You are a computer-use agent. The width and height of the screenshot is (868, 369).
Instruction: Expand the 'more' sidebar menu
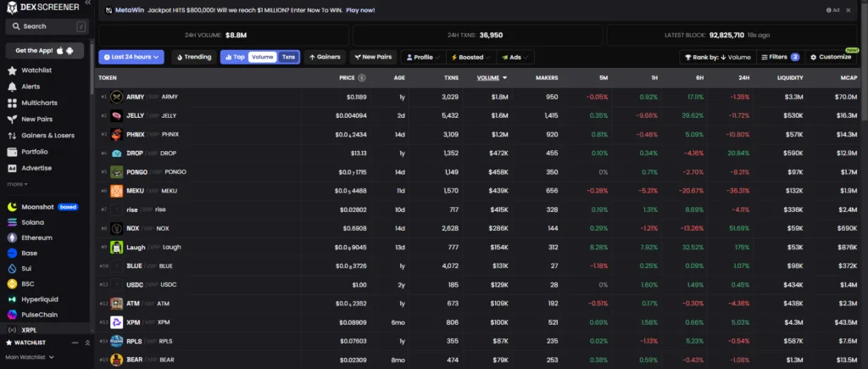[x=17, y=184]
